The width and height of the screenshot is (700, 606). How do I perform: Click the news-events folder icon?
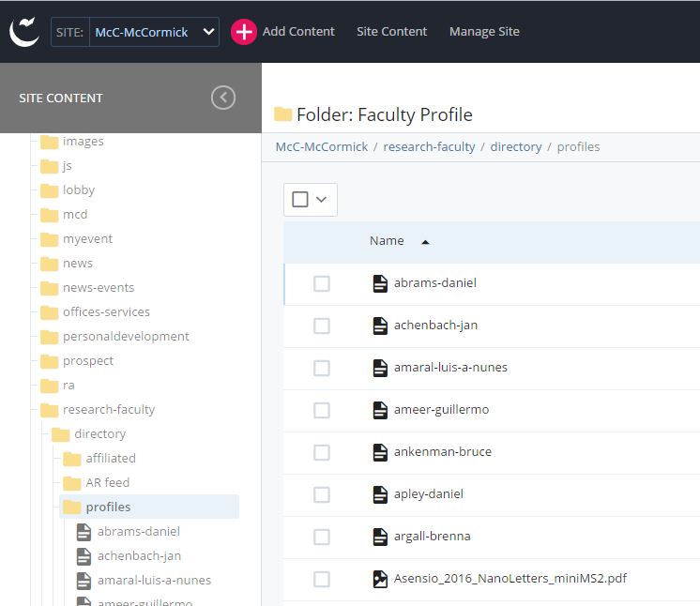tap(49, 288)
